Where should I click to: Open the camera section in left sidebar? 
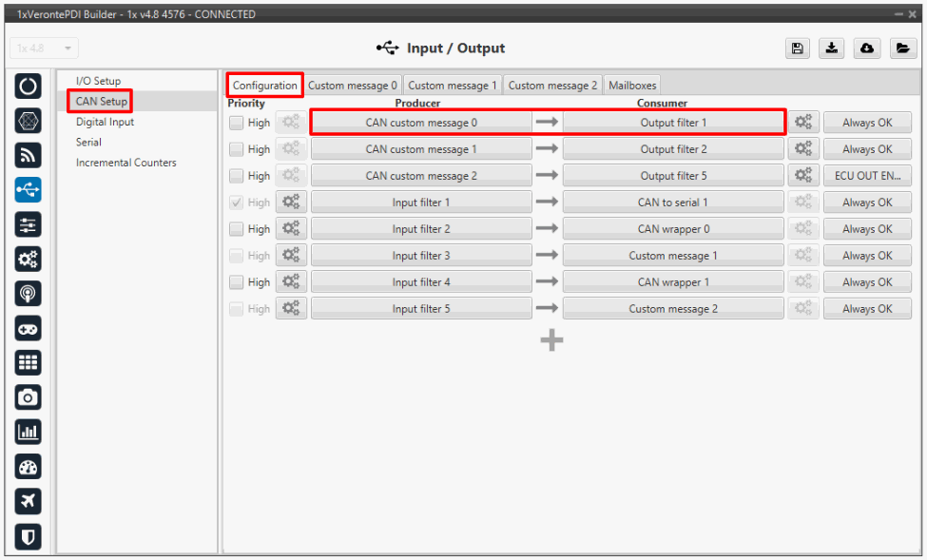tap(29, 397)
